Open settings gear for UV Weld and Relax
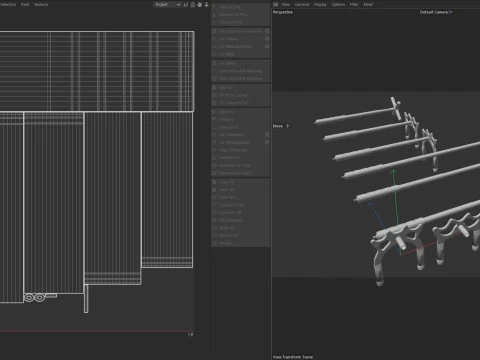The image size is (480, 360). tap(267, 46)
